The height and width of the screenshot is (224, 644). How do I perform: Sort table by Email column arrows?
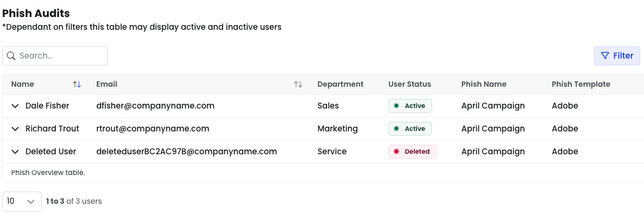point(298,84)
